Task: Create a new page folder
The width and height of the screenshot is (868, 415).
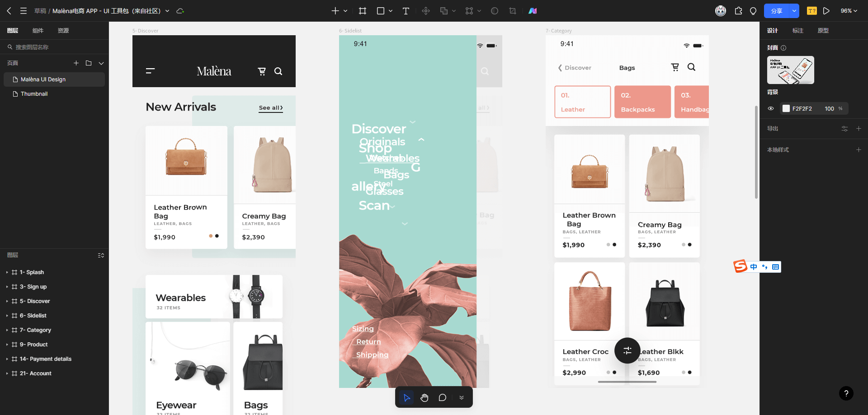Action: [x=89, y=63]
